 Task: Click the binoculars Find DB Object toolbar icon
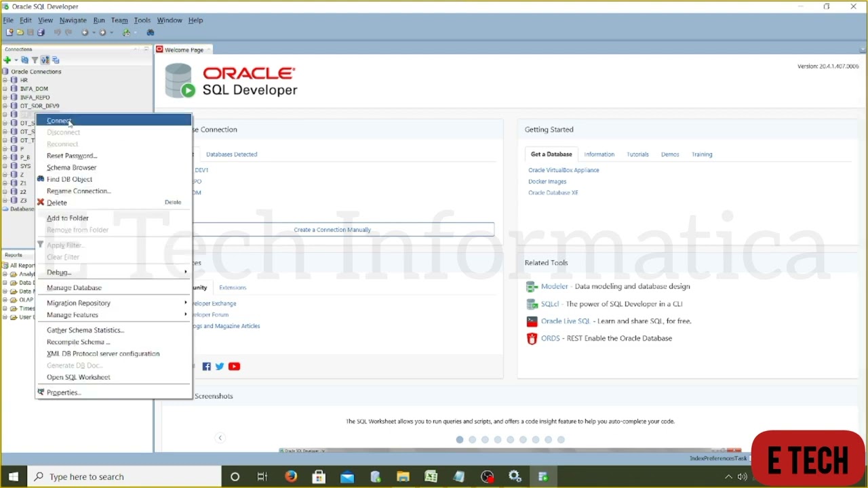pyautogui.click(x=151, y=33)
